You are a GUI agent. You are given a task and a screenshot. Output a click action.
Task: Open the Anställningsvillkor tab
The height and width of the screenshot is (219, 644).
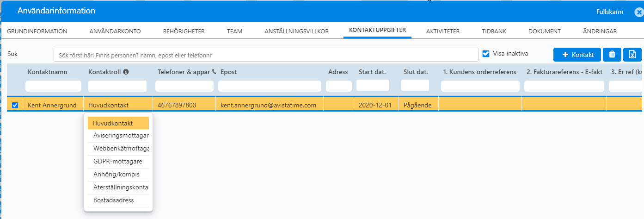point(297,31)
